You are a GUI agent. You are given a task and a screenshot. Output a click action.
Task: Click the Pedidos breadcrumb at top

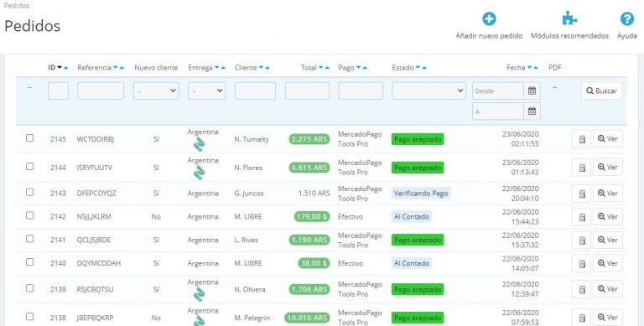17,6
